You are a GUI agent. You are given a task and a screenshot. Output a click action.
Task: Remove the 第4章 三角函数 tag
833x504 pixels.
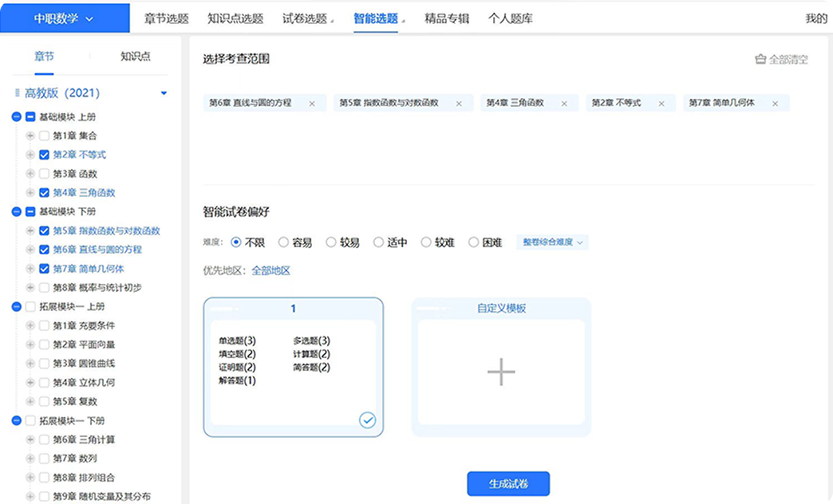(564, 104)
